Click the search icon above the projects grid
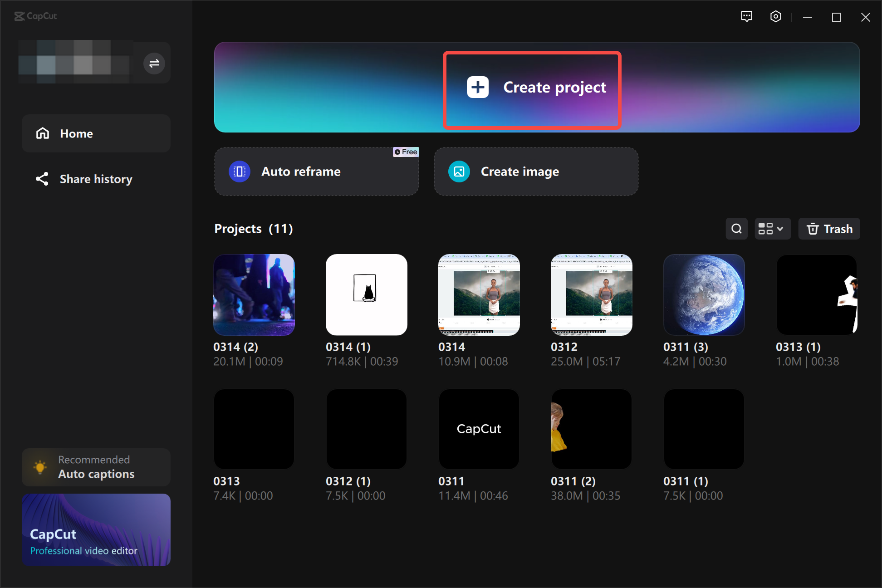 pyautogui.click(x=736, y=229)
